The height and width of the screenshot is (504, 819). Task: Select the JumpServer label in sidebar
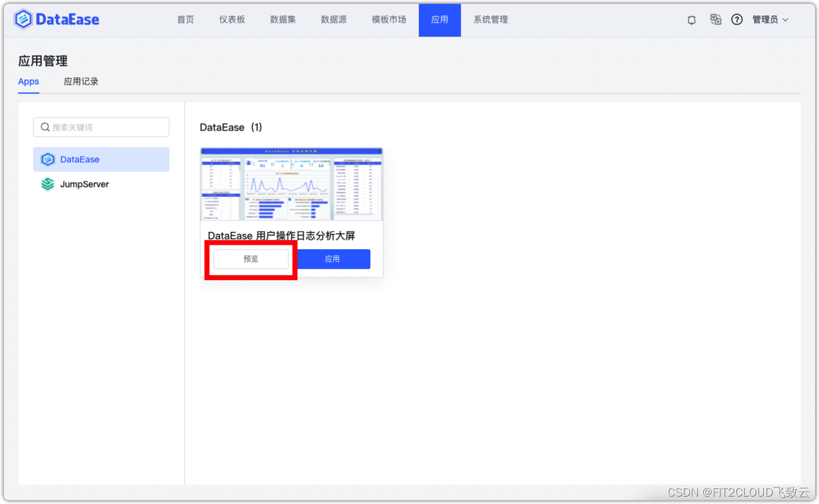click(84, 184)
